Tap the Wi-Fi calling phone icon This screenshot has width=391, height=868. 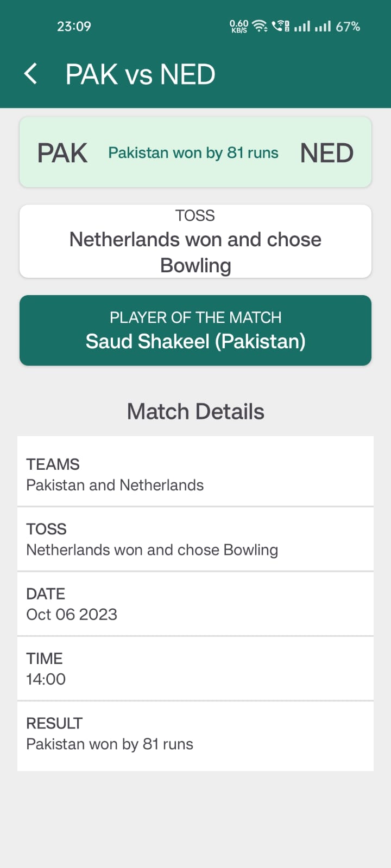click(x=278, y=25)
